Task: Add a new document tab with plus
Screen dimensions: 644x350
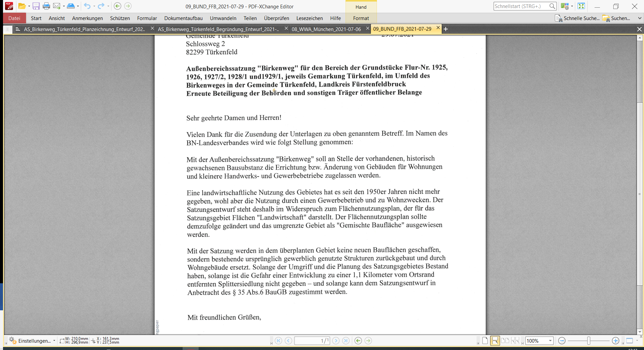Action: coord(445,29)
